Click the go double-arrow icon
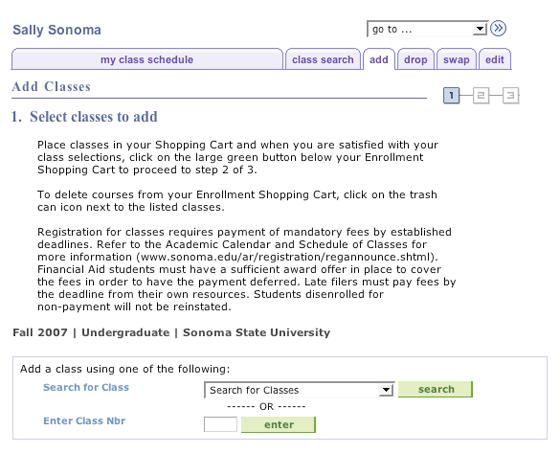Viewport: 560px width, 454px height. point(498,29)
